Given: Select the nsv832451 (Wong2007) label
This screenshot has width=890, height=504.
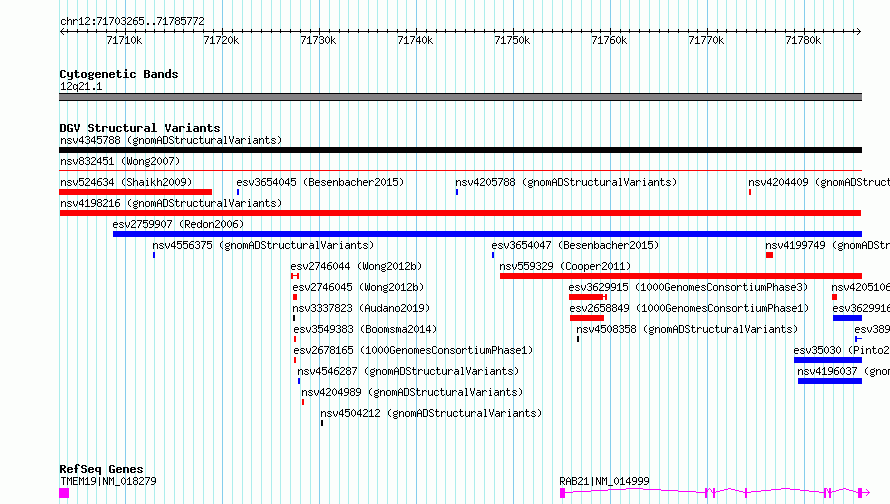Looking at the screenshot, I should click(x=120, y=161).
